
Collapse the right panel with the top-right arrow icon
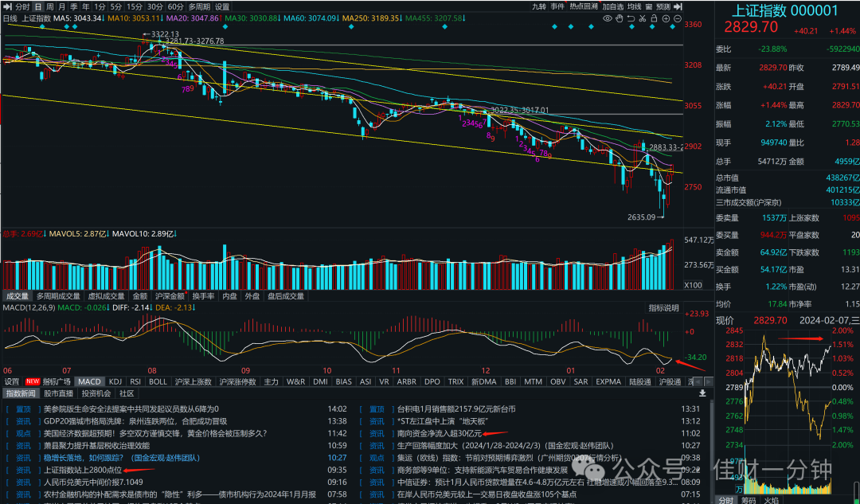coord(678,6)
